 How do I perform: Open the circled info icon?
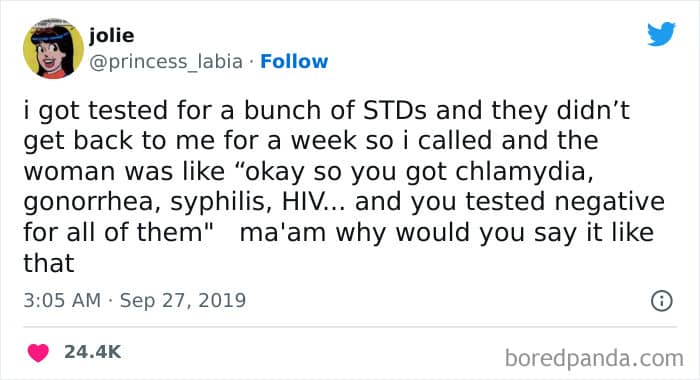click(x=661, y=301)
